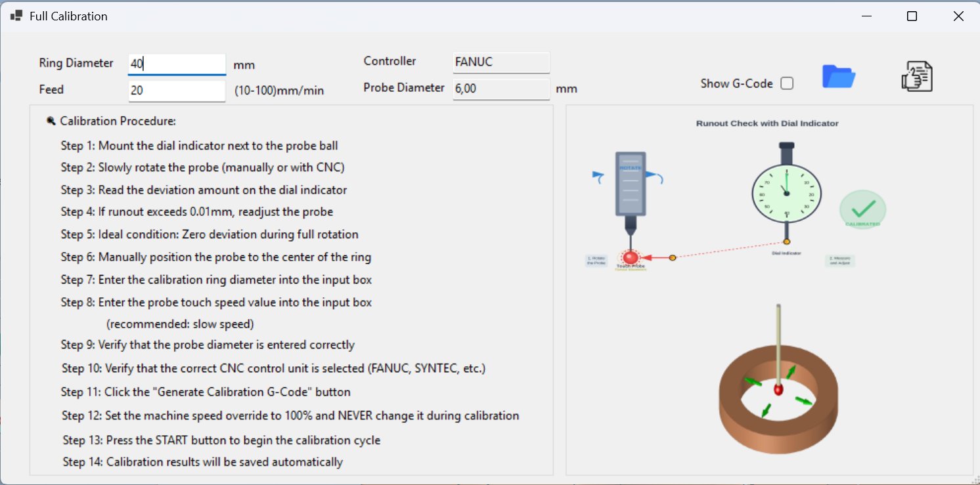
Task: Click the Runout Check with Dial Indicator title
Action: 767,123
